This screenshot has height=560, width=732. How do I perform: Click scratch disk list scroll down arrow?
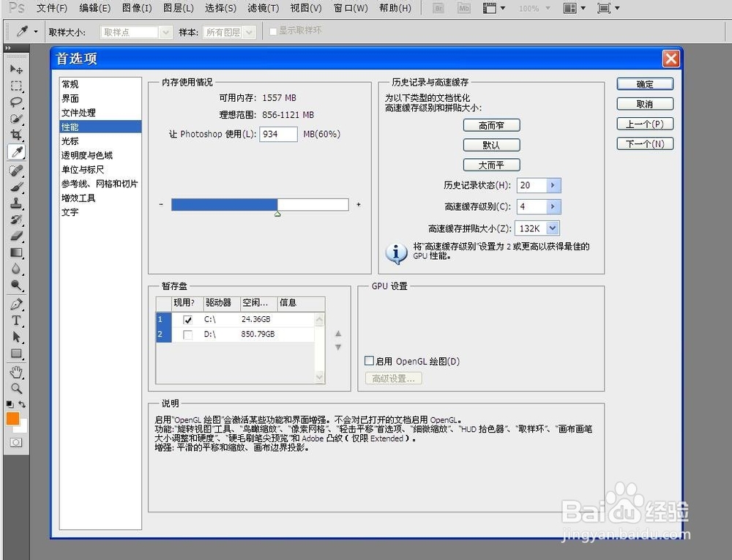coord(320,377)
